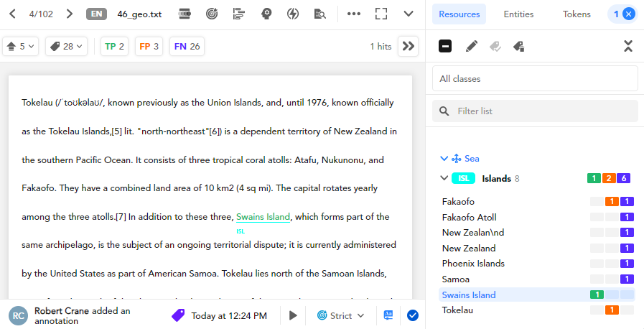Click the target/goal icon in top toolbar
The height and width of the screenshot is (329, 644).
[x=212, y=14]
